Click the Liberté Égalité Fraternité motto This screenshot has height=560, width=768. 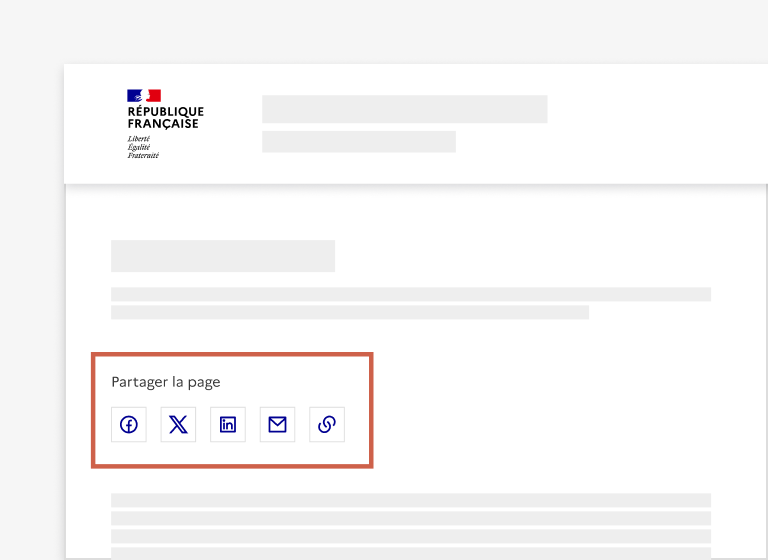tap(142, 147)
